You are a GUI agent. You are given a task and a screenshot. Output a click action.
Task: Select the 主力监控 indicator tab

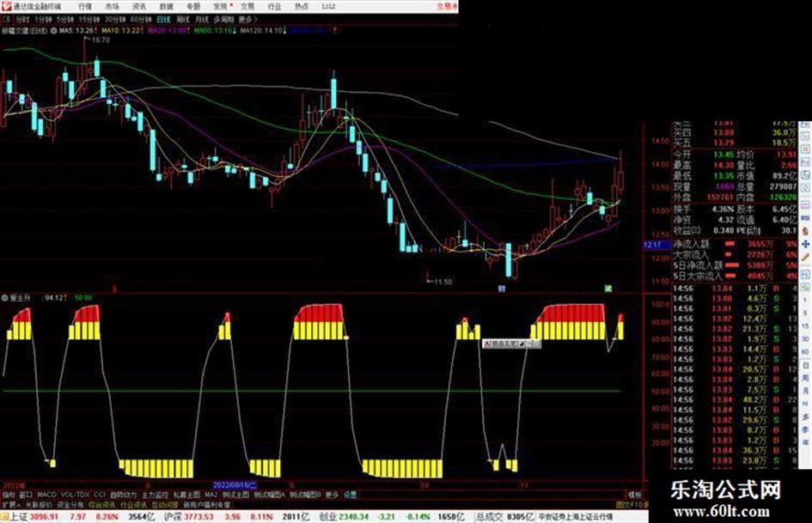(155, 495)
